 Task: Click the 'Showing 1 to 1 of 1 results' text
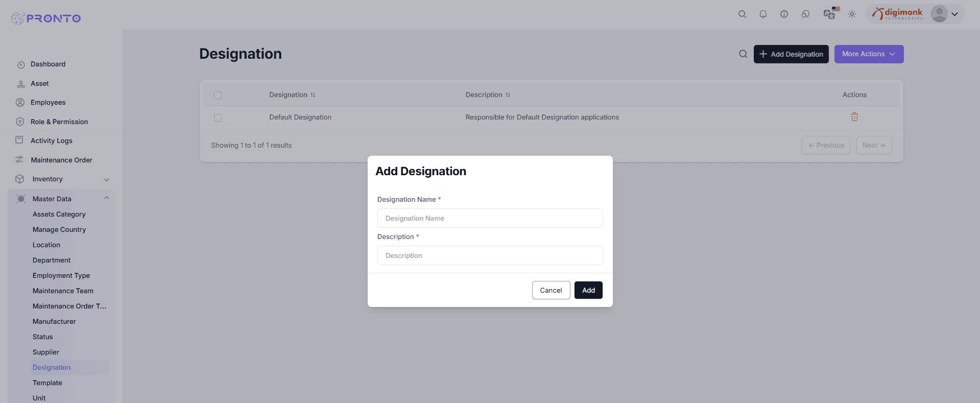[251, 146]
